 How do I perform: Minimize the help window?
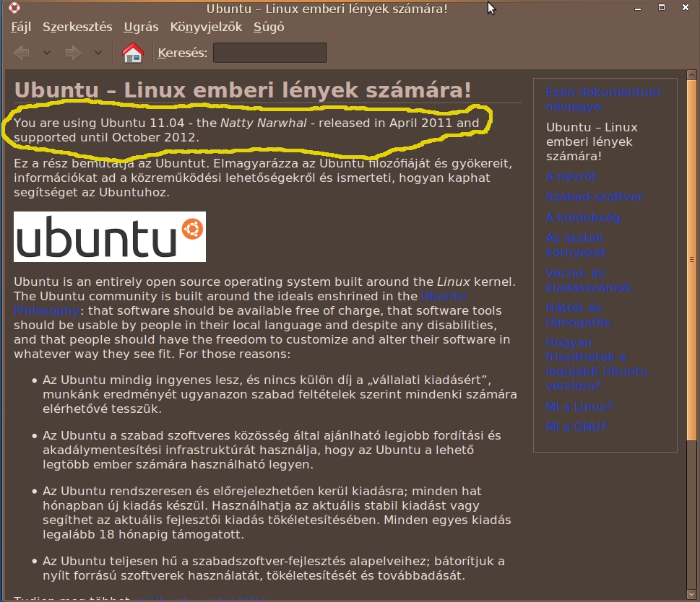pos(638,8)
